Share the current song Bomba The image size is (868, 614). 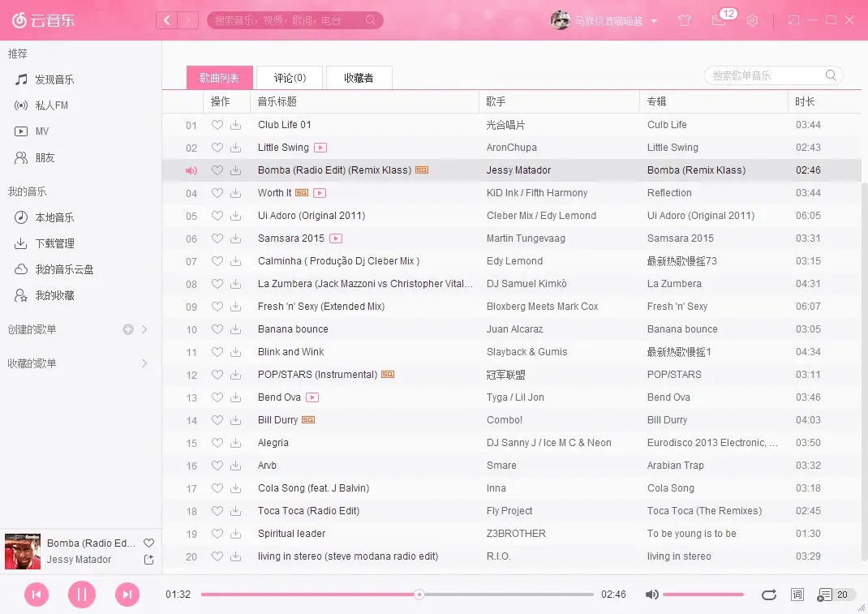coord(149,560)
